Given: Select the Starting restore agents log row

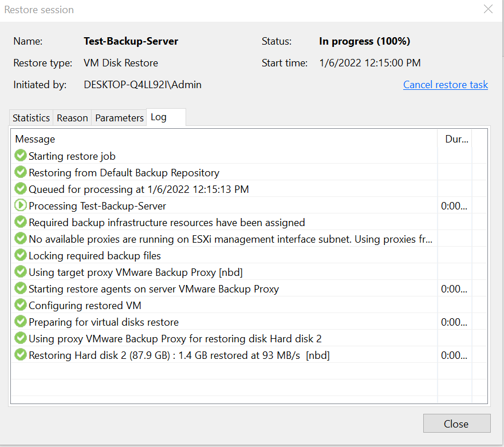Looking at the screenshot, I should (153, 288).
